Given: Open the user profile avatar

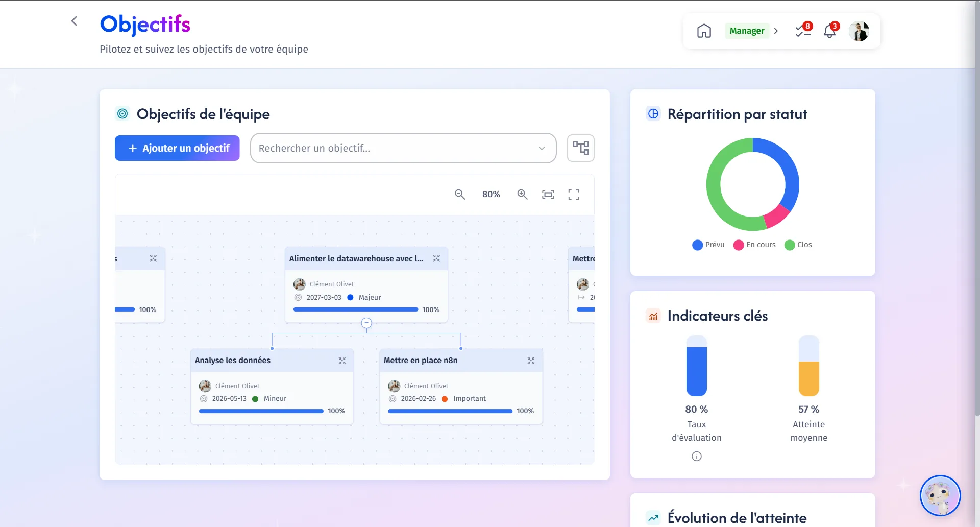Looking at the screenshot, I should 859,31.
